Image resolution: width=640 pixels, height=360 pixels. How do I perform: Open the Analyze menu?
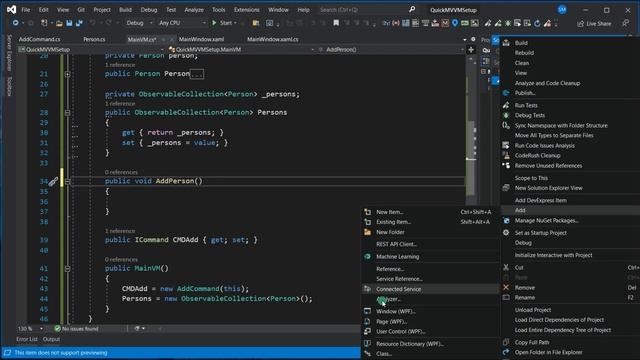click(194, 9)
